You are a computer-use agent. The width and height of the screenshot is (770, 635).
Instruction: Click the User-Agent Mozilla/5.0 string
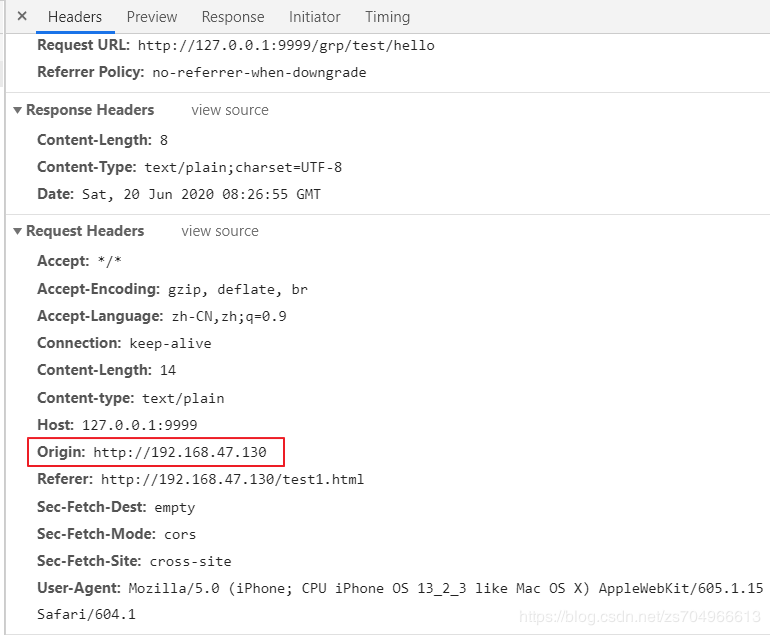point(446,588)
